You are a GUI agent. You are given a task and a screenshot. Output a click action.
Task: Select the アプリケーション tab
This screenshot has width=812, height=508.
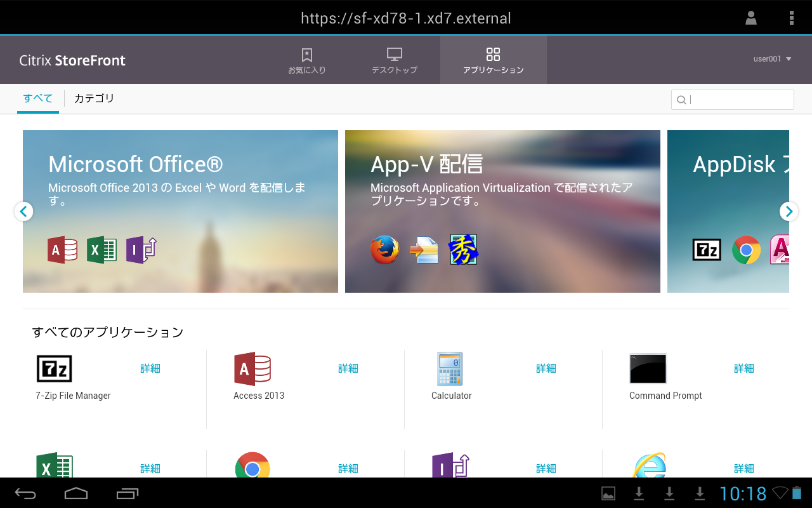(x=494, y=60)
